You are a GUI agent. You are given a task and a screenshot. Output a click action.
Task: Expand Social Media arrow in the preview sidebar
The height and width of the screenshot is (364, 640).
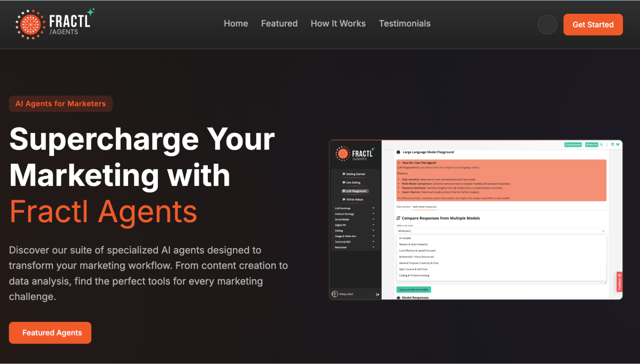pyautogui.click(x=373, y=219)
